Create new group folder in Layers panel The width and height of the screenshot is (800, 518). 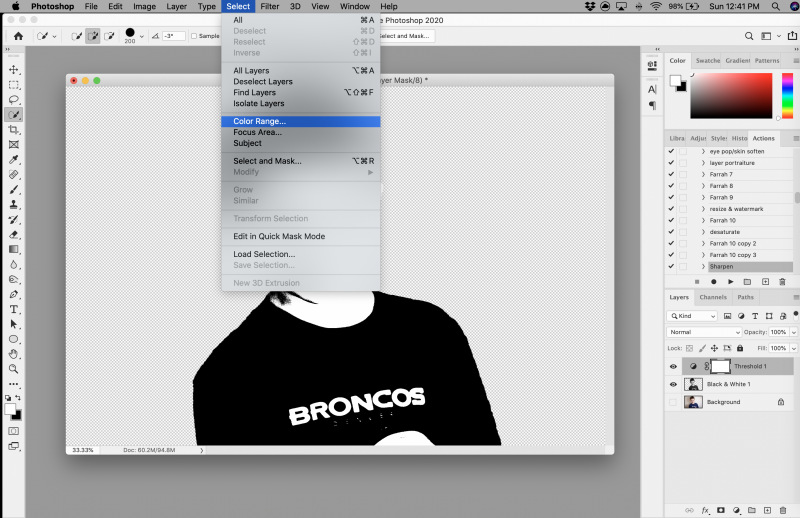coord(752,510)
